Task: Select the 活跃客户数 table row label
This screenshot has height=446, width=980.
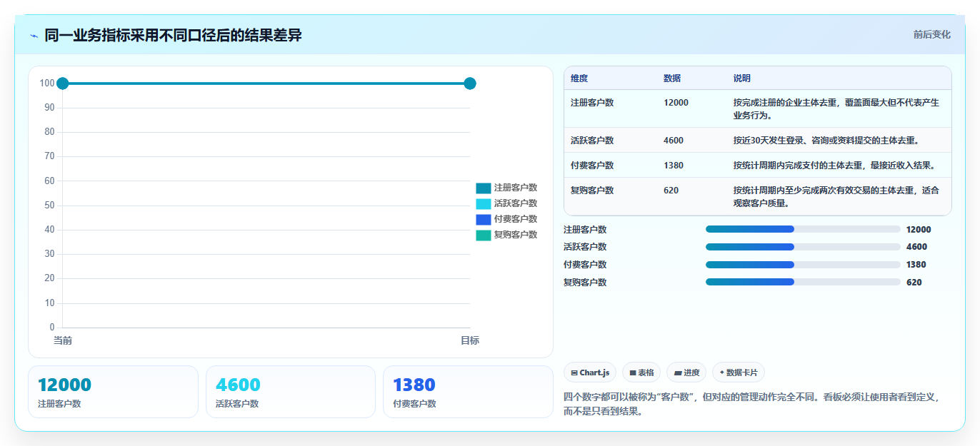Action: click(592, 141)
